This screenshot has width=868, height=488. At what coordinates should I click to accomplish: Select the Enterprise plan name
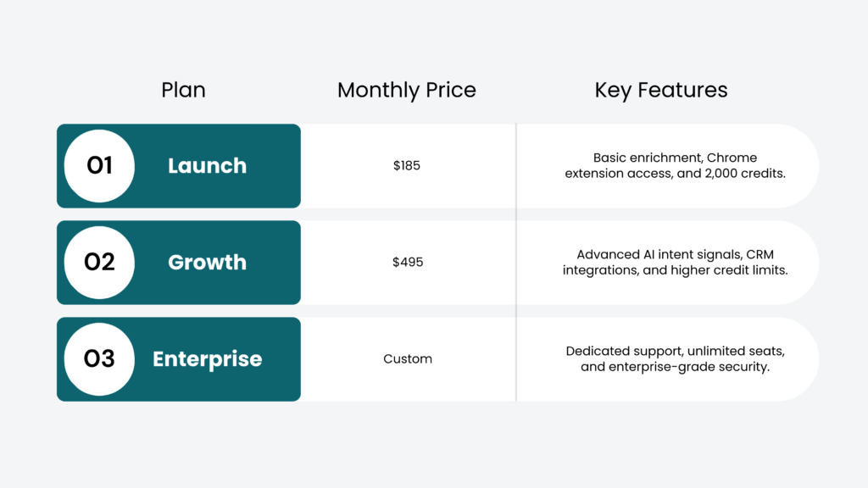click(x=207, y=359)
